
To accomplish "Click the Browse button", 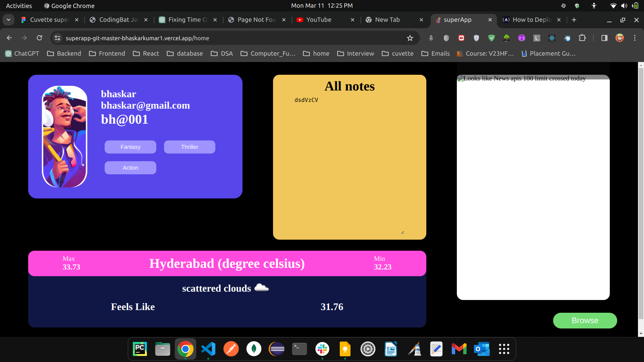I will point(585,320).
